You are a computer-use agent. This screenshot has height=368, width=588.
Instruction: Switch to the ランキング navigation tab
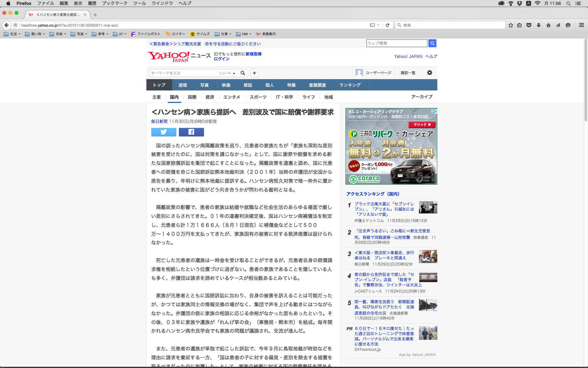[350, 85]
